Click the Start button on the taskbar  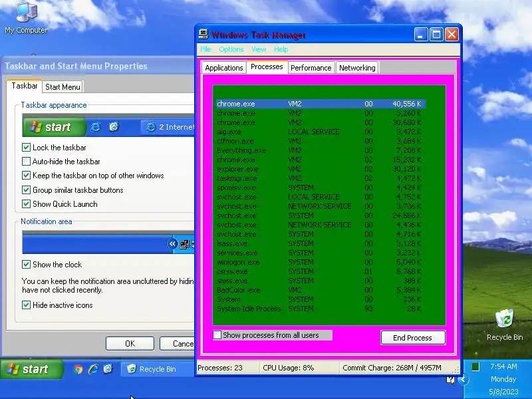coord(32,369)
